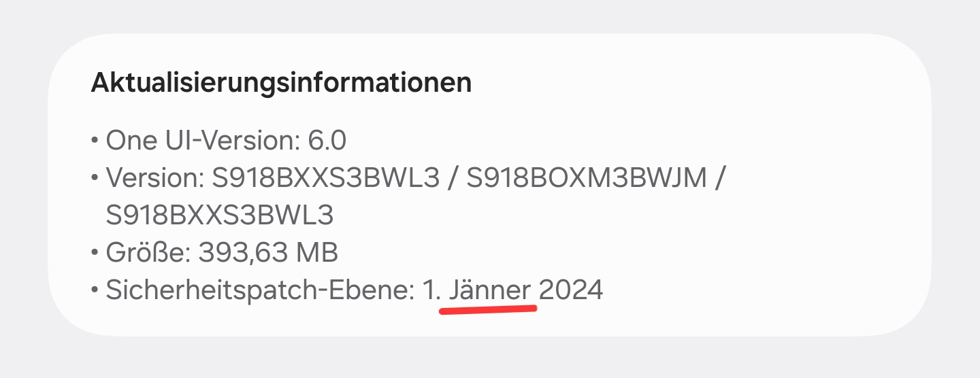This screenshot has height=378, width=980.
Task: Click the bullet before Größe
Action: pyautogui.click(x=95, y=254)
